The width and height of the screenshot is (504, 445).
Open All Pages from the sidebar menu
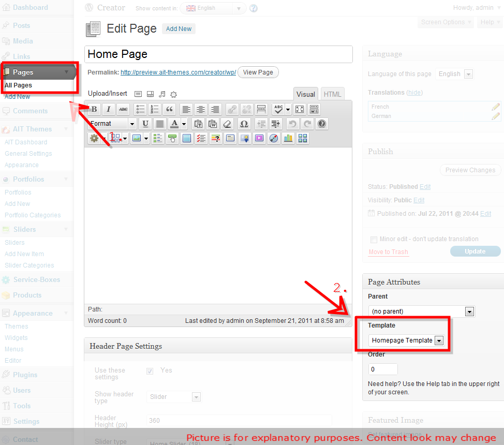click(x=18, y=85)
